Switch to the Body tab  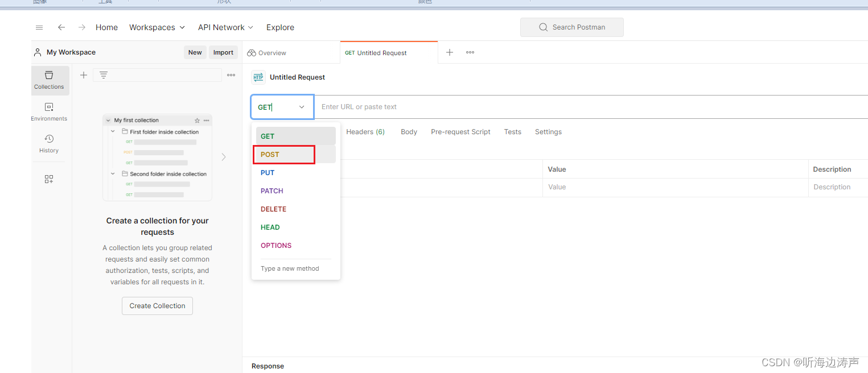(x=409, y=131)
